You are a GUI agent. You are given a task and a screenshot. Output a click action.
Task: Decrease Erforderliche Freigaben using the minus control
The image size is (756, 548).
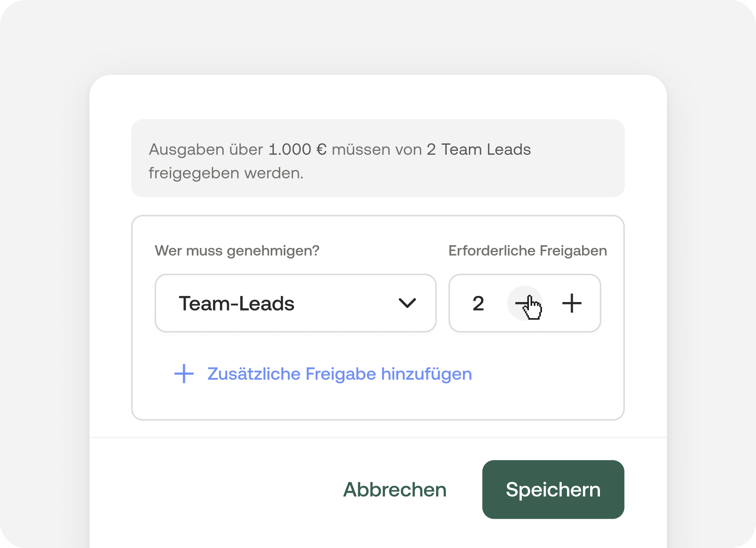pyautogui.click(x=524, y=303)
